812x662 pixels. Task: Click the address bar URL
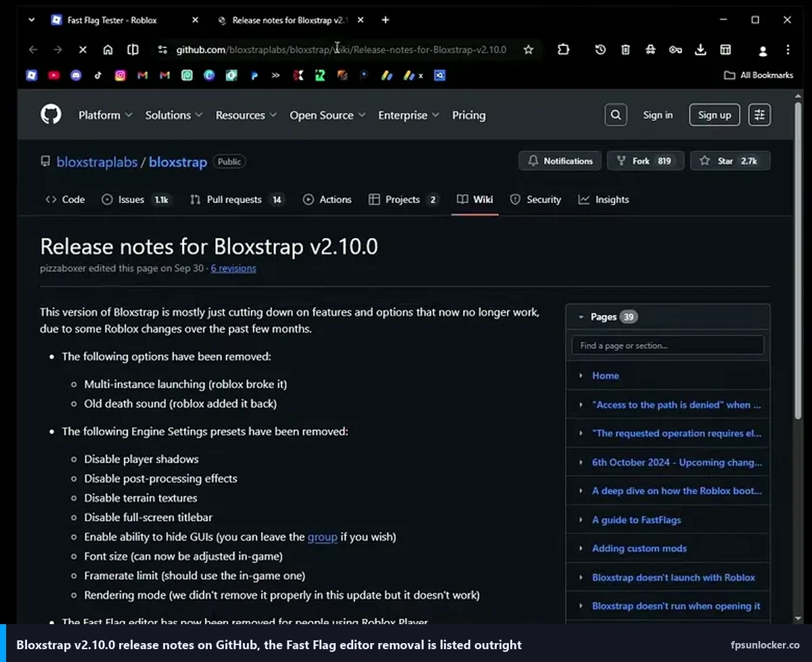(x=341, y=49)
